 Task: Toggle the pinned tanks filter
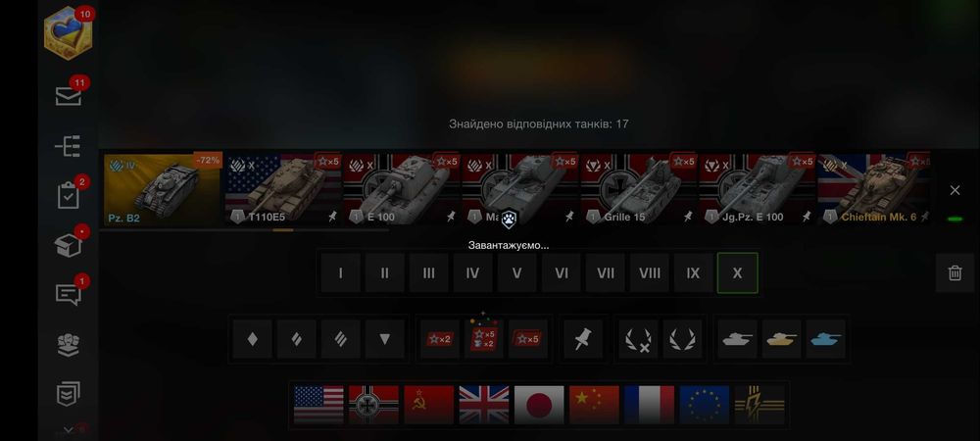click(x=583, y=339)
